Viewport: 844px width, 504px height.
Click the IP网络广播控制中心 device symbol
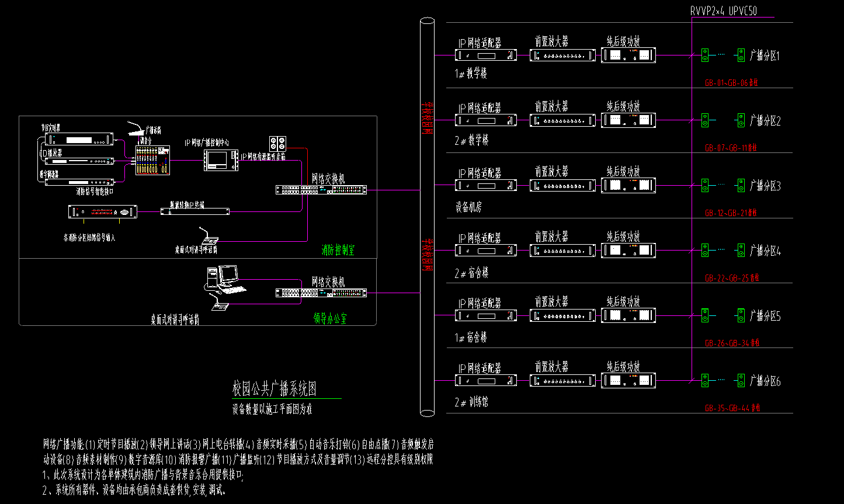click(221, 160)
